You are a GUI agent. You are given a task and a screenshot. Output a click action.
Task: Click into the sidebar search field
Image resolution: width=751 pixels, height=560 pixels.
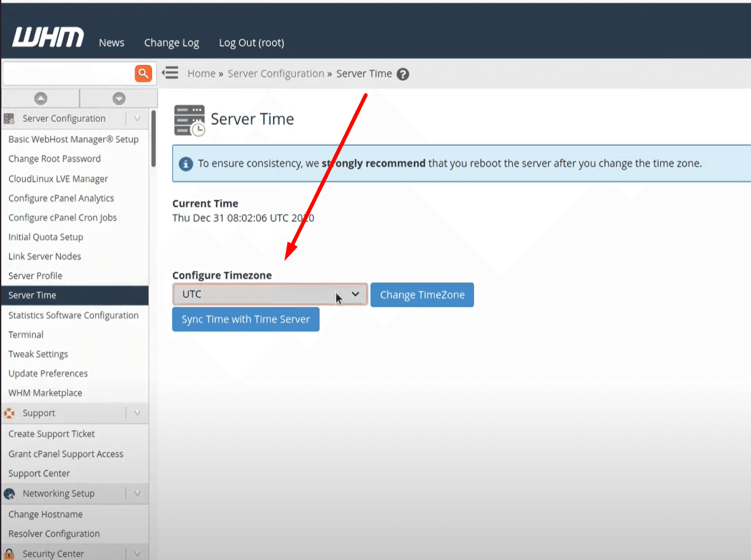click(69, 73)
